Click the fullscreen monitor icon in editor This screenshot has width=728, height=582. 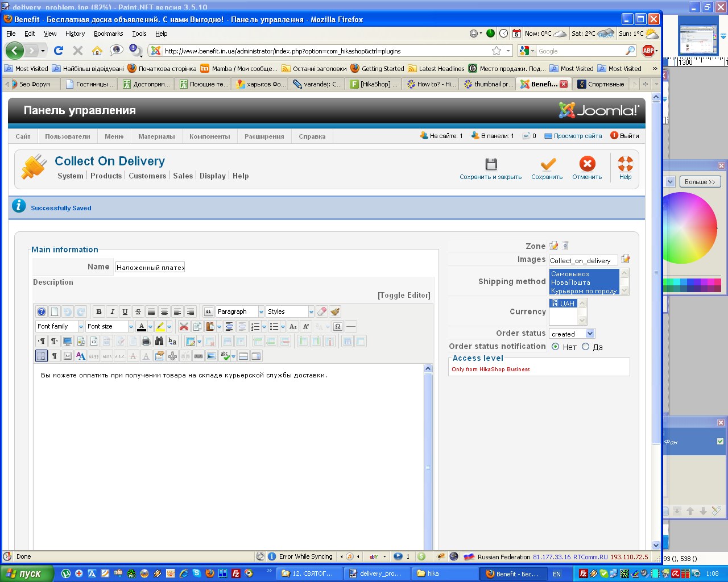tap(67, 341)
